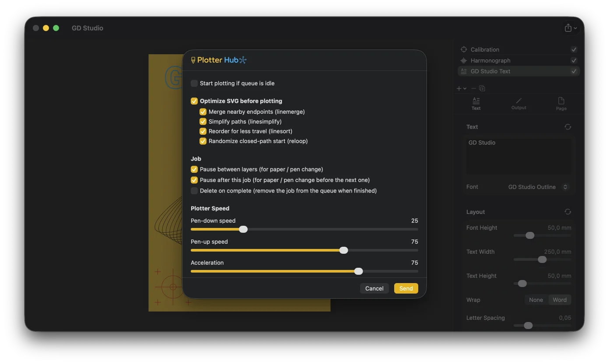Toggle visibility of the Harmonograph layer
609x364 pixels.
574,60
